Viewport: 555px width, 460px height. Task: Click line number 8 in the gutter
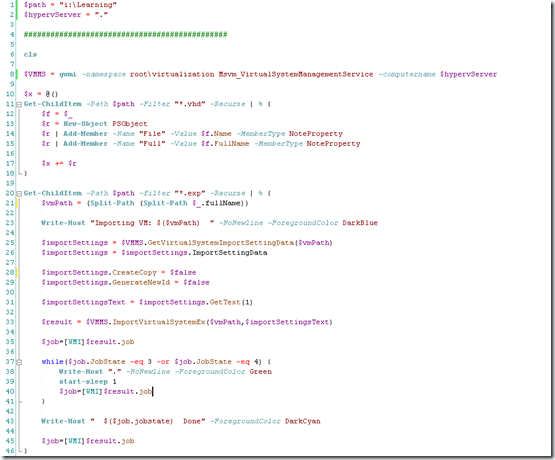click(12, 74)
